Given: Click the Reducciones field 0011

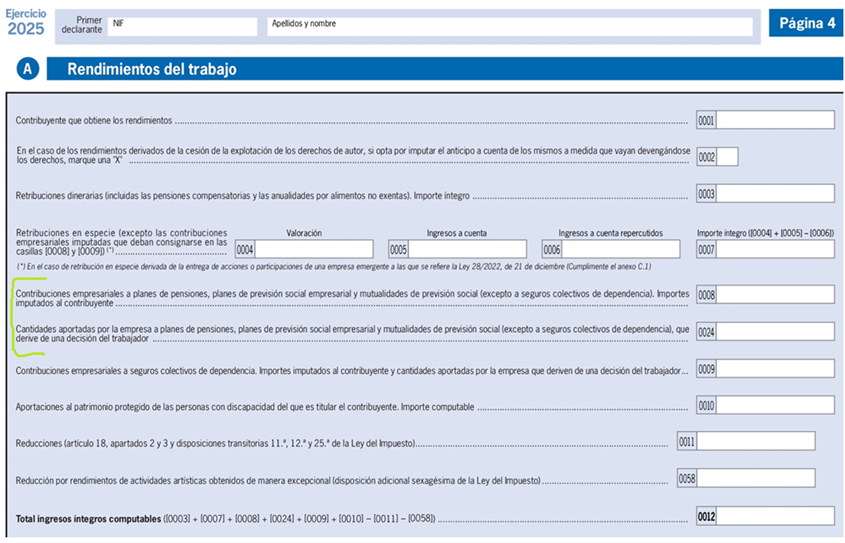Looking at the screenshot, I should point(756,441).
